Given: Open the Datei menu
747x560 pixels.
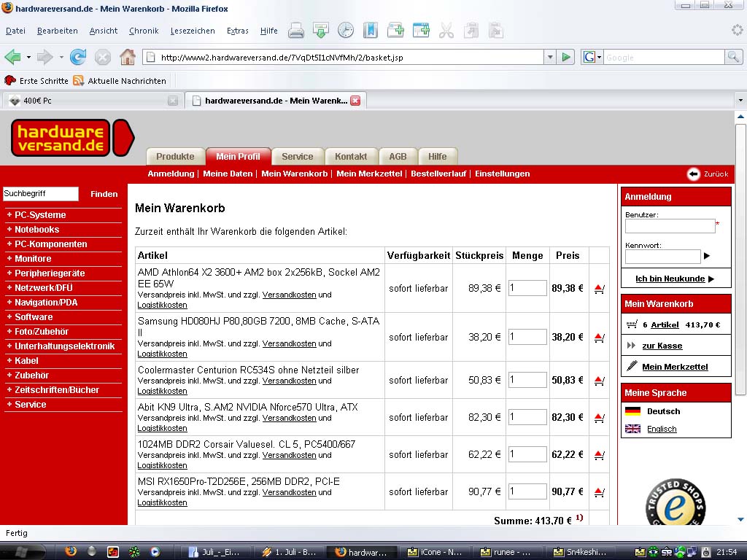Looking at the screenshot, I should tap(15, 31).
